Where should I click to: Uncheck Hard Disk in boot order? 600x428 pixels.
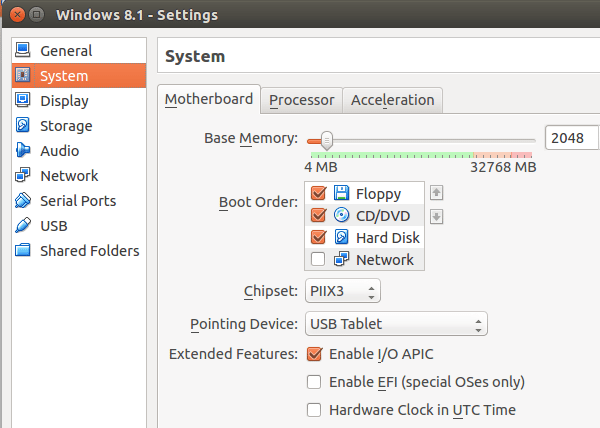318,237
